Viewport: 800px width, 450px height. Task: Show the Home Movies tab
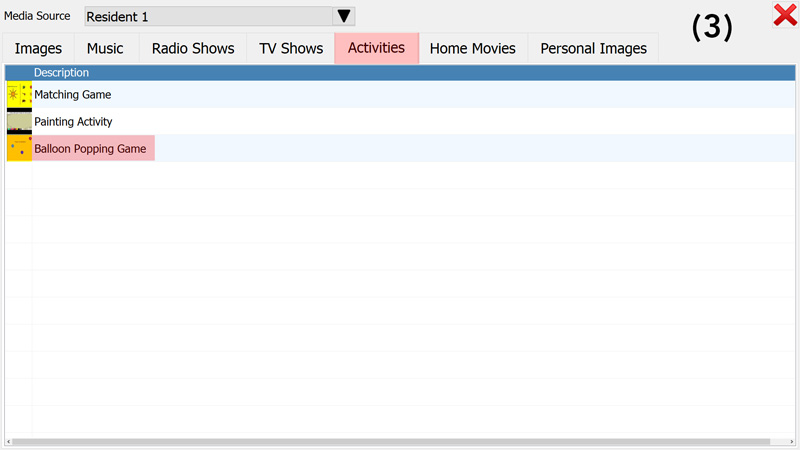472,49
